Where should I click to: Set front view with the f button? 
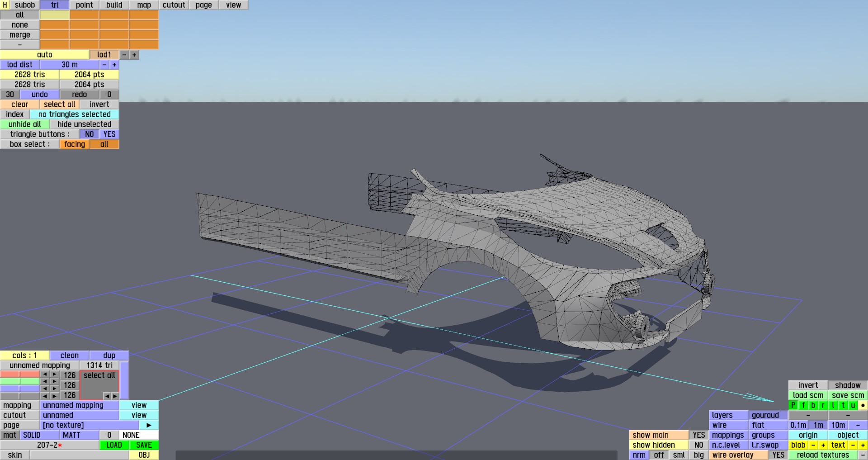click(x=803, y=405)
